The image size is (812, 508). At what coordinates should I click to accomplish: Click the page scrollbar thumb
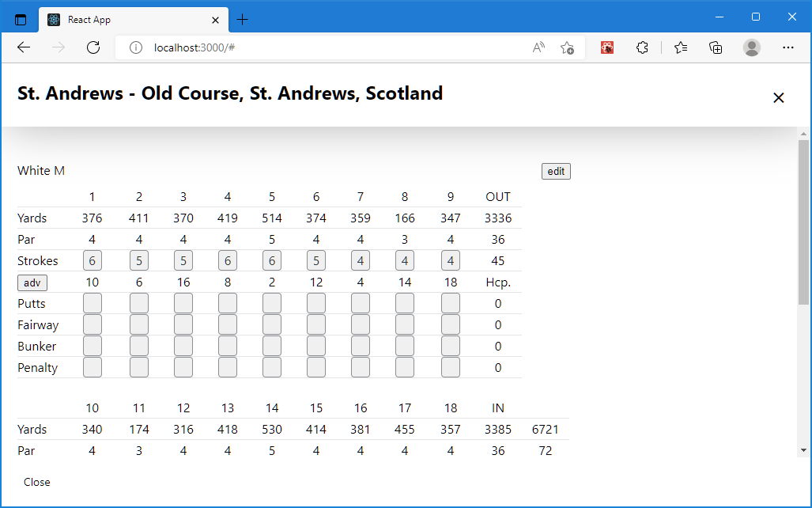coord(803,222)
